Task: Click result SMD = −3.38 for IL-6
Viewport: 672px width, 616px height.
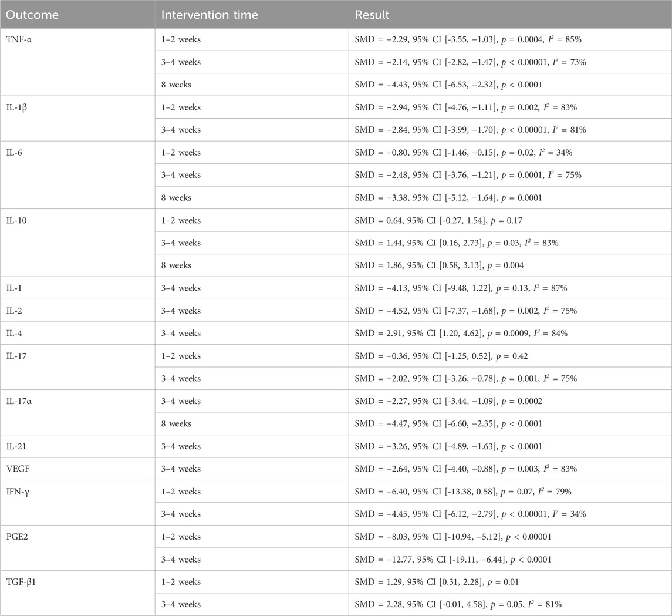Action: tap(510, 198)
